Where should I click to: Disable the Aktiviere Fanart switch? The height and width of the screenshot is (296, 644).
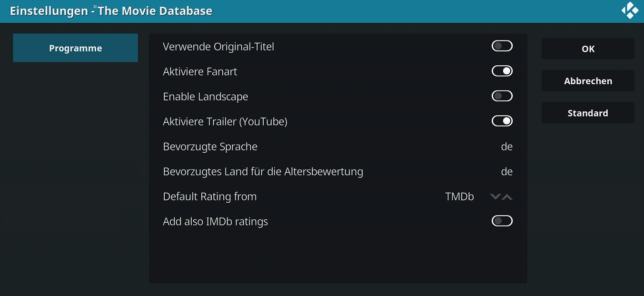502,71
